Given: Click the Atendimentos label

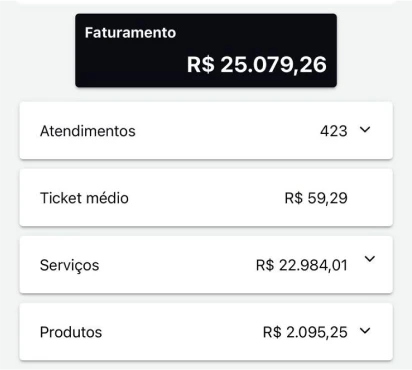Looking at the screenshot, I should pyautogui.click(x=88, y=131).
